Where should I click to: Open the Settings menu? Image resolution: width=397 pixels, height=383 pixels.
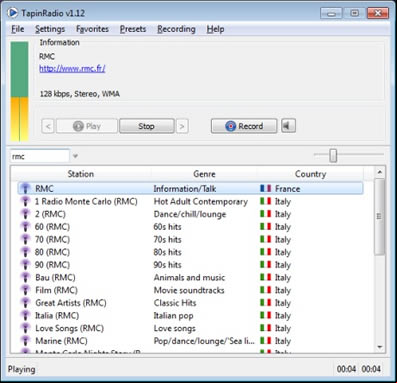(50, 29)
